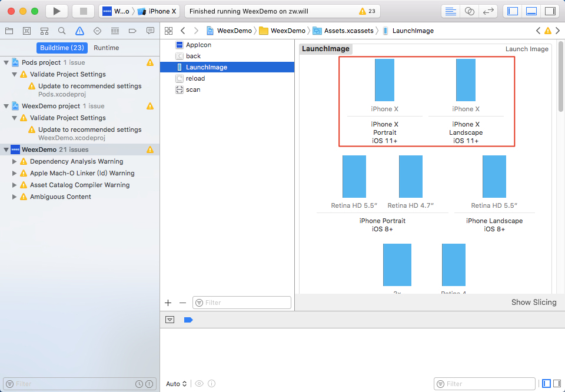Select WeexDemo.xcodeproj update settings warning

(89, 133)
